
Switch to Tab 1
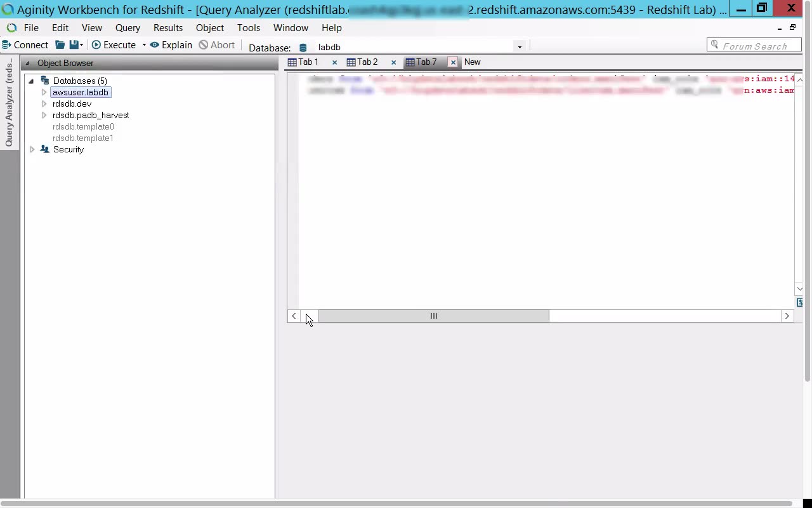[x=308, y=62]
